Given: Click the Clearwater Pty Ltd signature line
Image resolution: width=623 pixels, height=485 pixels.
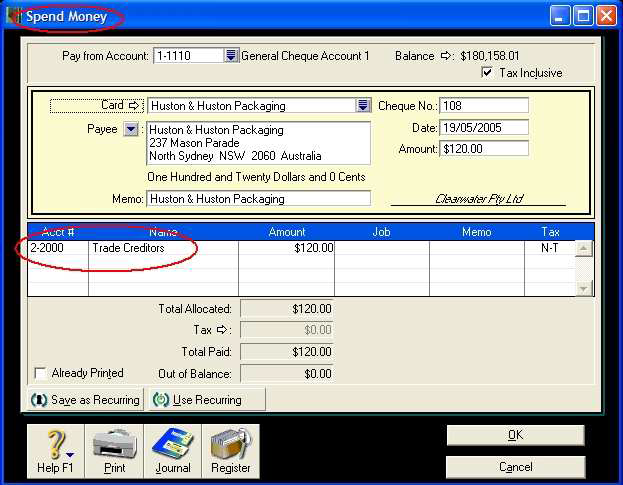Looking at the screenshot, I should tap(478, 199).
